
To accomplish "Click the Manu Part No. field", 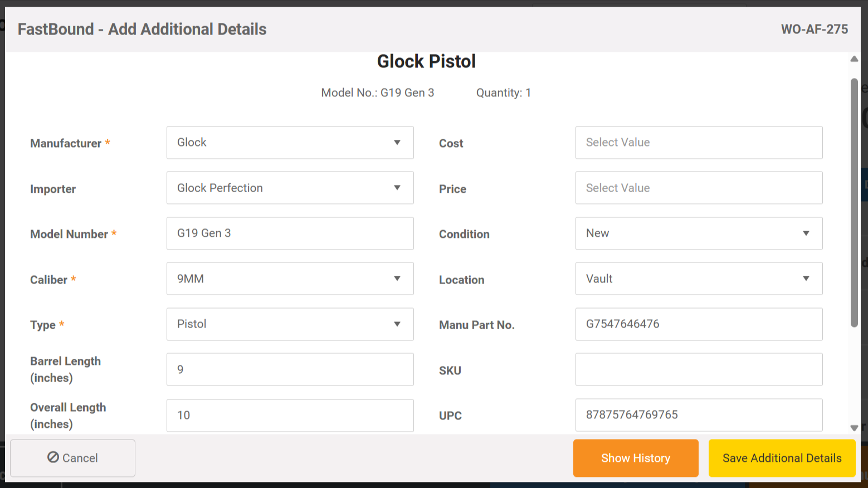I will (x=699, y=324).
